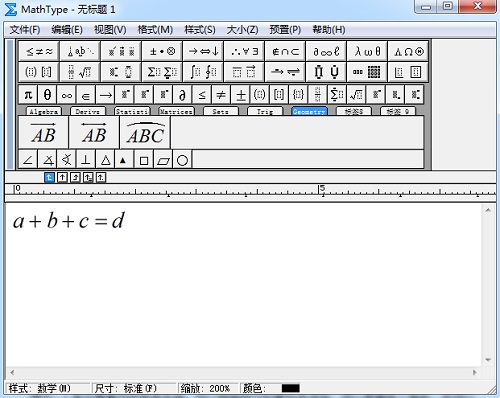
Task: Open labeled arrow templates palette
Action: [285, 72]
